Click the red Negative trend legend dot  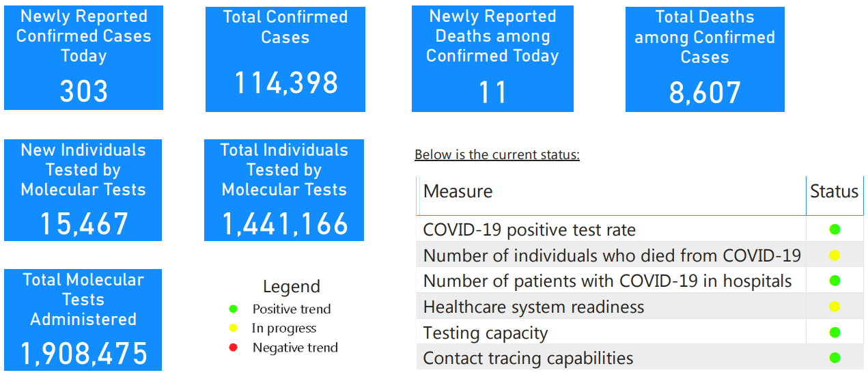coord(234,348)
